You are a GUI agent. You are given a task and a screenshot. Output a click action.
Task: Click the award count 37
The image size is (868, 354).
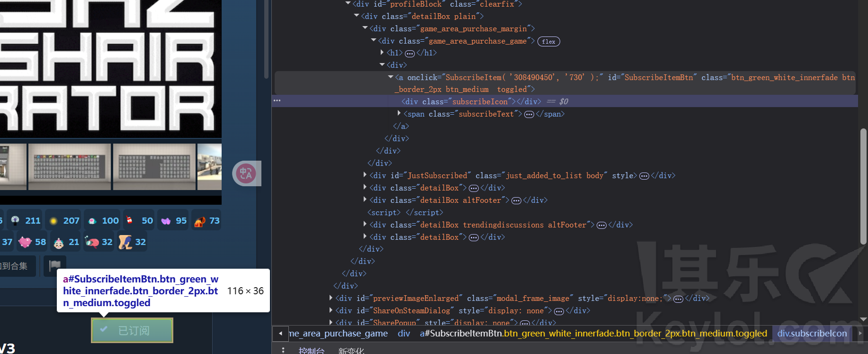point(7,242)
